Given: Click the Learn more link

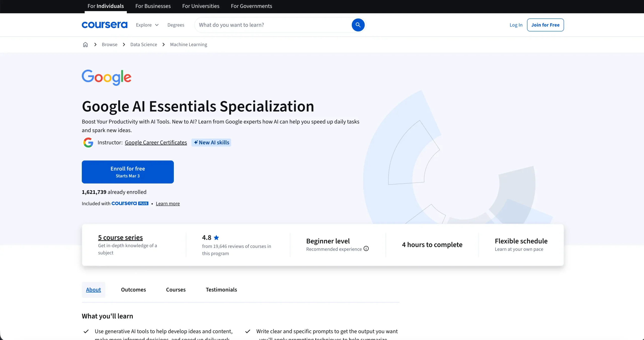Looking at the screenshot, I should [168, 204].
